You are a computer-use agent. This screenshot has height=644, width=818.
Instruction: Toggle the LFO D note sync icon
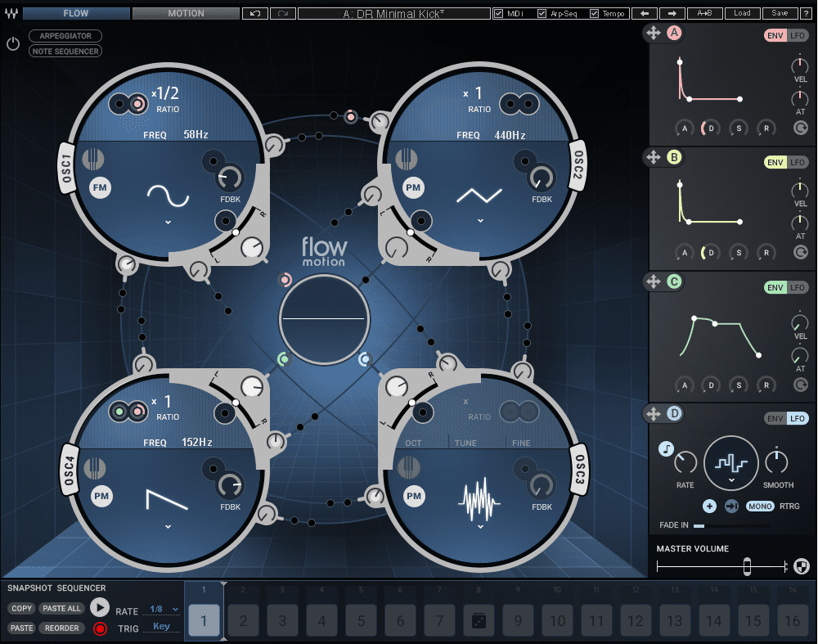pos(666,448)
